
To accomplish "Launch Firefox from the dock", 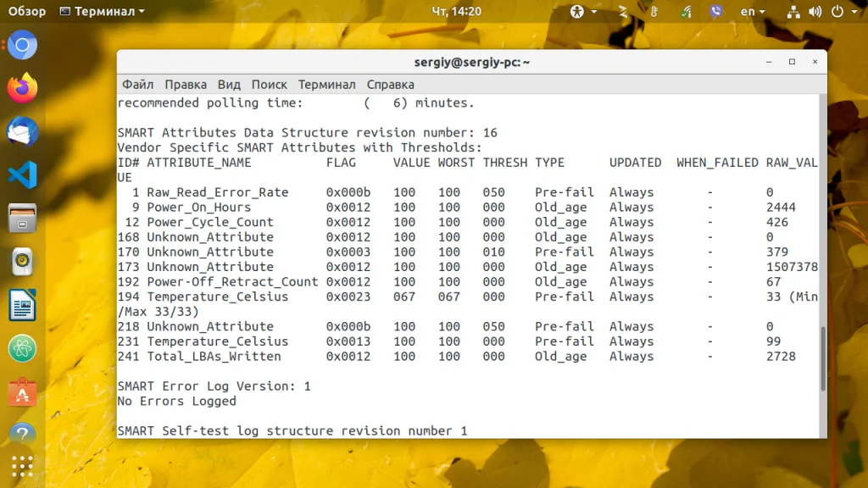I will (22, 88).
